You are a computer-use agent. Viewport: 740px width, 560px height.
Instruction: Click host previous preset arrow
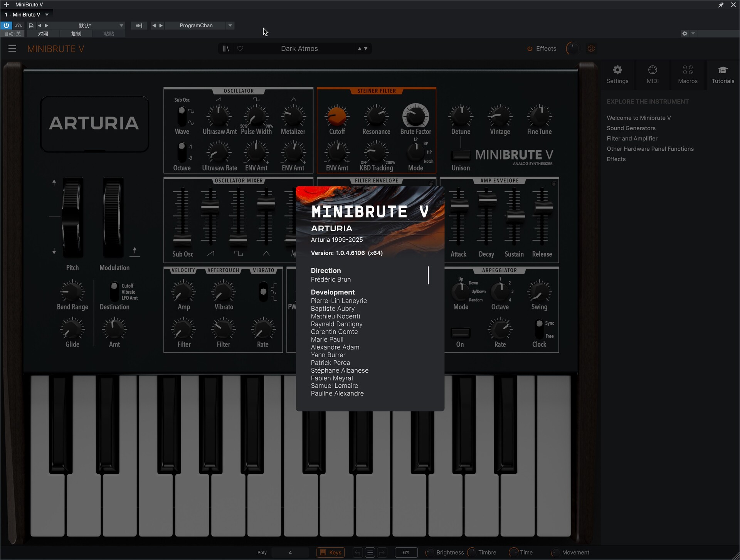40,25
